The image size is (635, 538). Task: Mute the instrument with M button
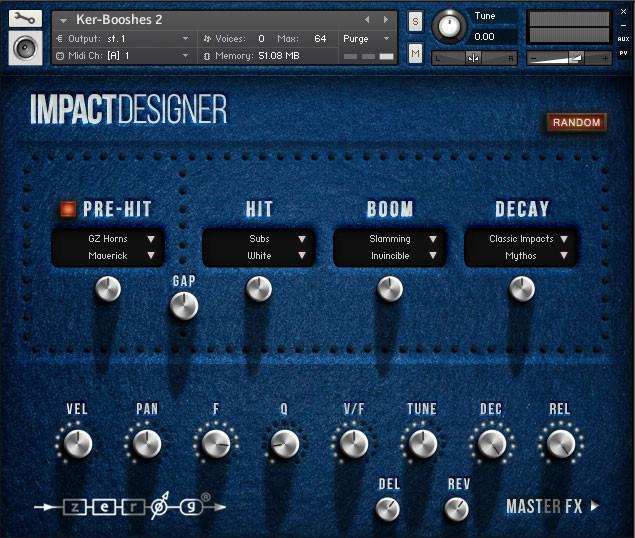coord(415,53)
